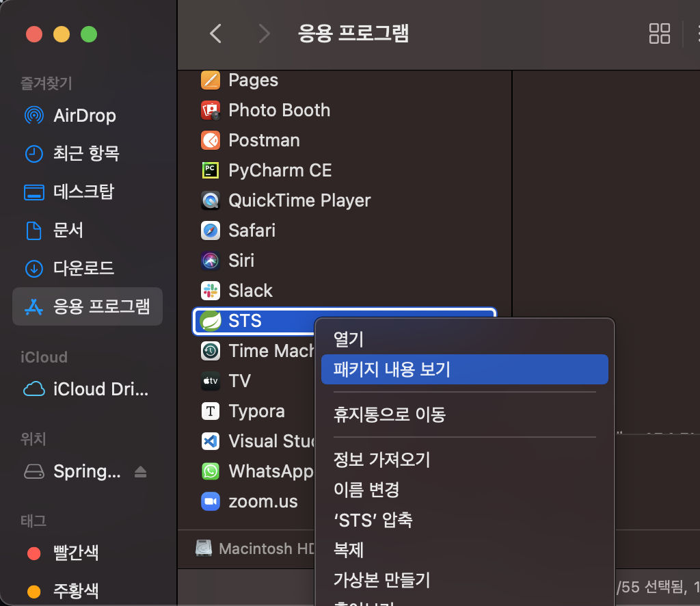The height and width of the screenshot is (606, 700).
Task: Select 'STS' 압축 menu item
Action: (464, 520)
